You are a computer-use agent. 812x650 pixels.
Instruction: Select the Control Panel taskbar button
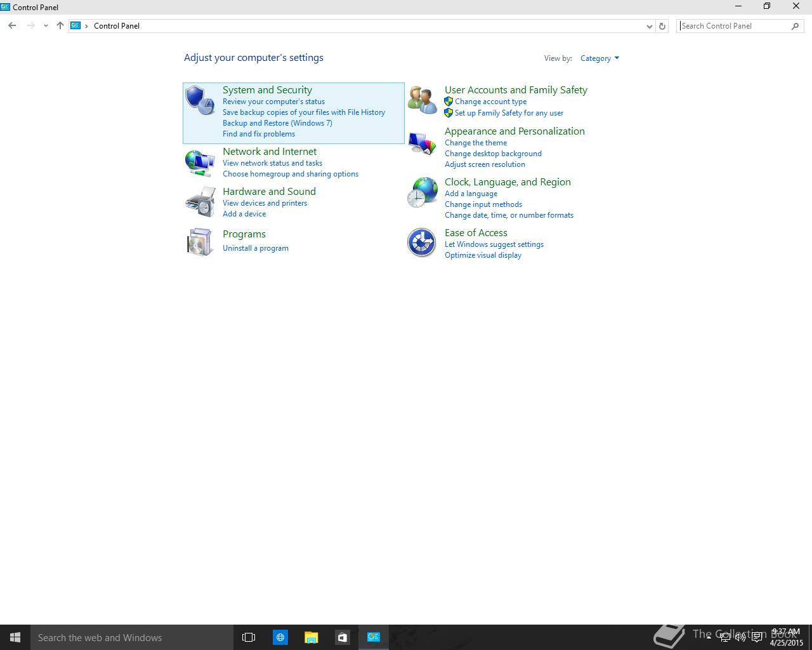coord(374,637)
